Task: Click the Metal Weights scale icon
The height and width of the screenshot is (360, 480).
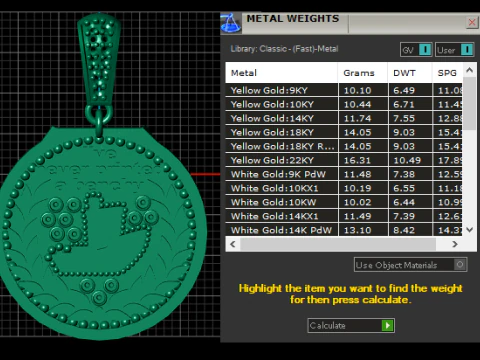Action: [231, 23]
